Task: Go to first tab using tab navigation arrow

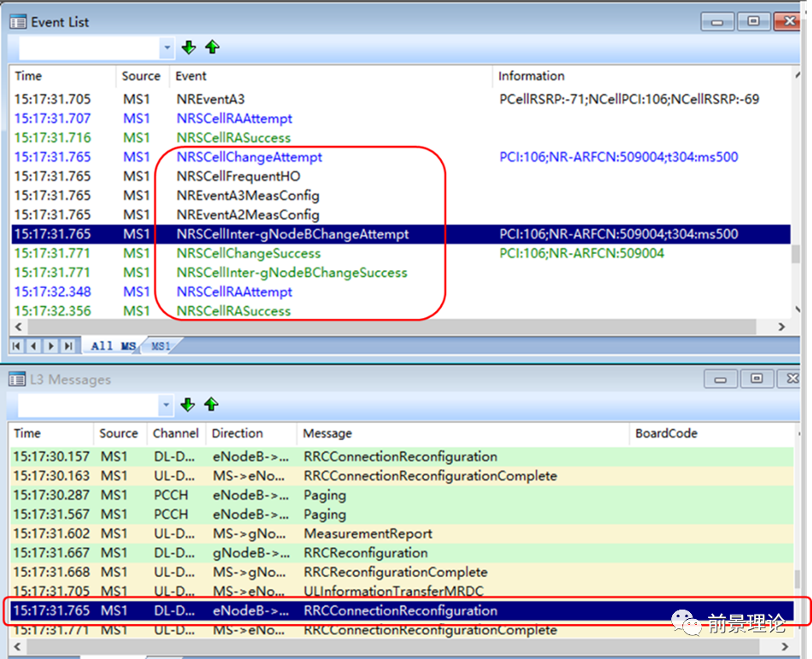Action: click(x=16, y=346)
